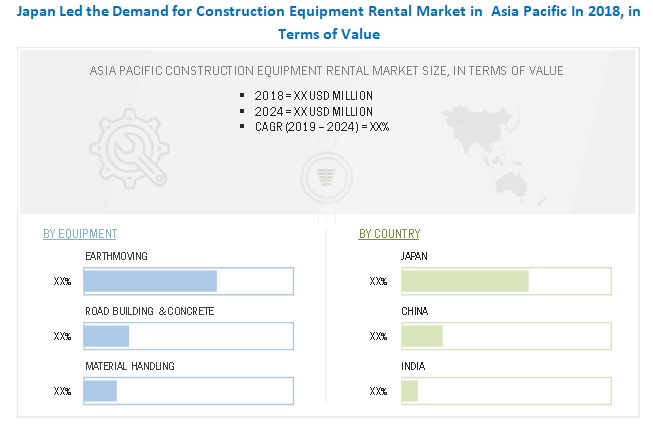Select the ROAD BUILDING & CONCRETE label
Viewport: 653px width, 432px height.
tap(149, 311)
